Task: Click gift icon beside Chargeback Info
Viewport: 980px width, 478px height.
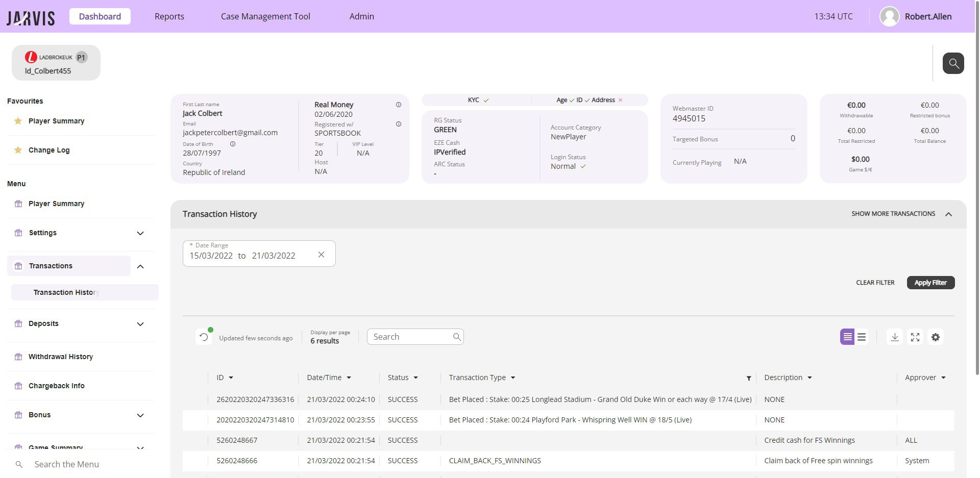Action: click(x=18, y=386)
